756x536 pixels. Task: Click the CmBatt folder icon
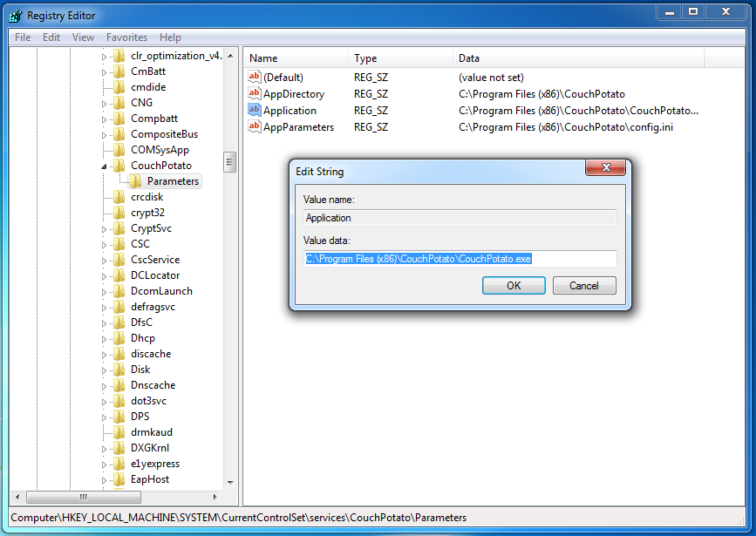pyautogui.click(x=119, y=71)
